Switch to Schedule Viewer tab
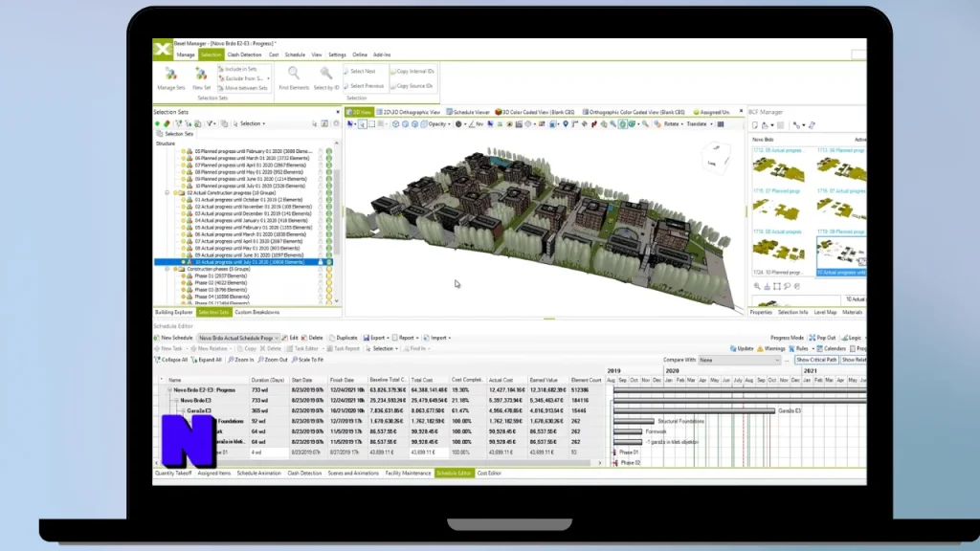 pyautogui.click(x=467, y=113)
